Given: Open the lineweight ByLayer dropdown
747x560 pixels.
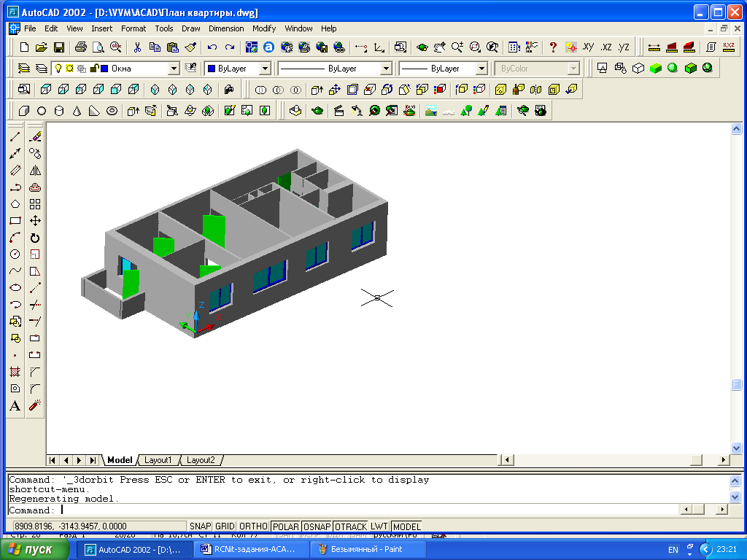Looking at the screenshot, I should pos(481,69).
